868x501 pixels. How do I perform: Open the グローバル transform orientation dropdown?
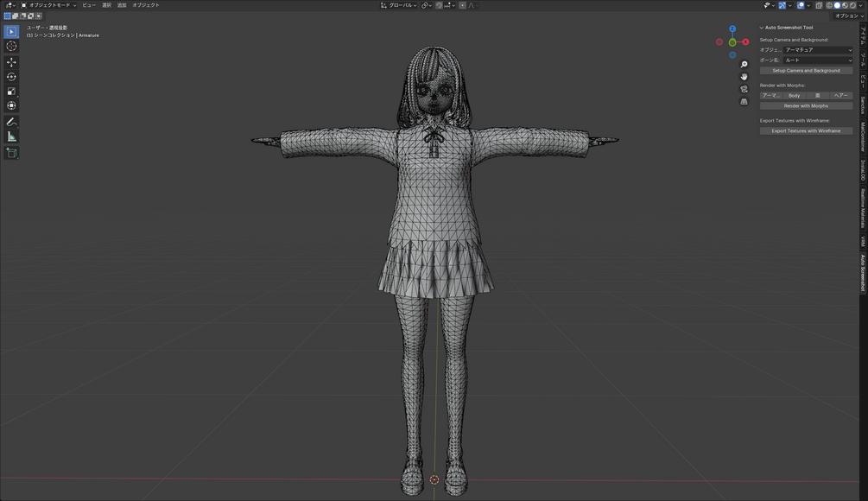(398, 5)
